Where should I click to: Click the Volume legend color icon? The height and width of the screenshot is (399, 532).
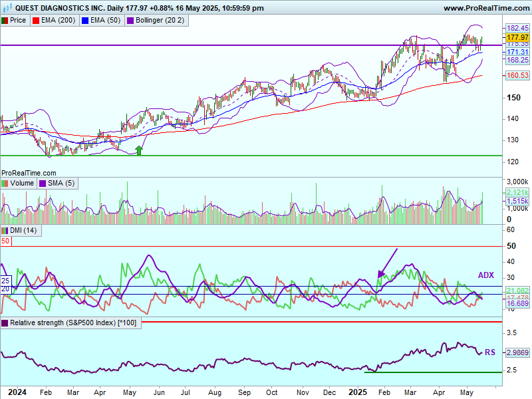[5, 183]
